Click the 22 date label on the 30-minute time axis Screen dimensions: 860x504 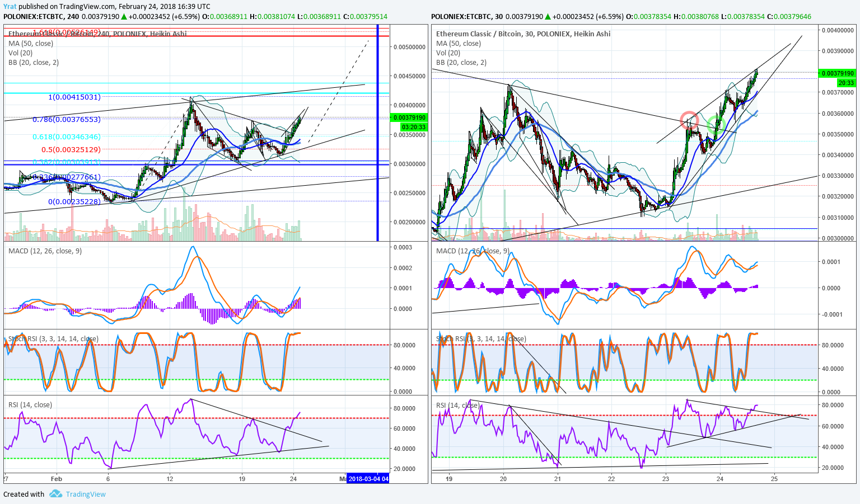coord(611,479)
